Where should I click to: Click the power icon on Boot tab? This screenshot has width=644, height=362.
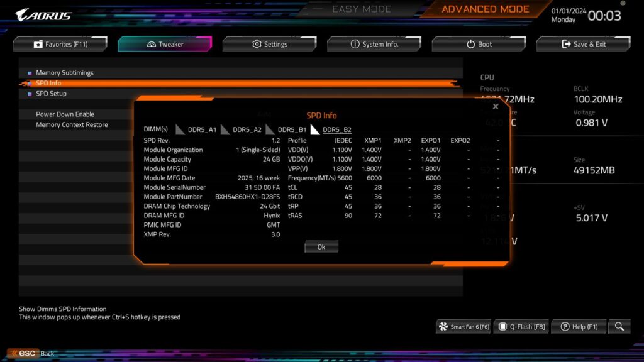[x=470, y=44]
